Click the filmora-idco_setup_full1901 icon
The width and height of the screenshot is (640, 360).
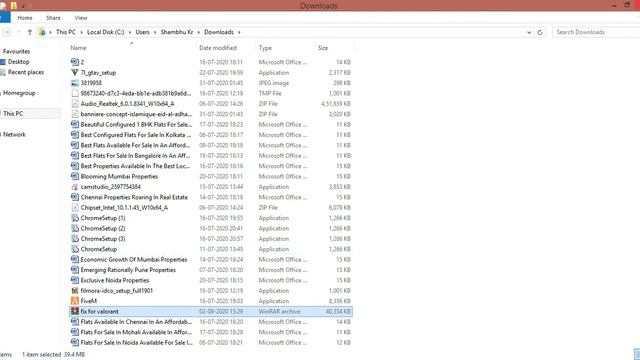point(75,291)
